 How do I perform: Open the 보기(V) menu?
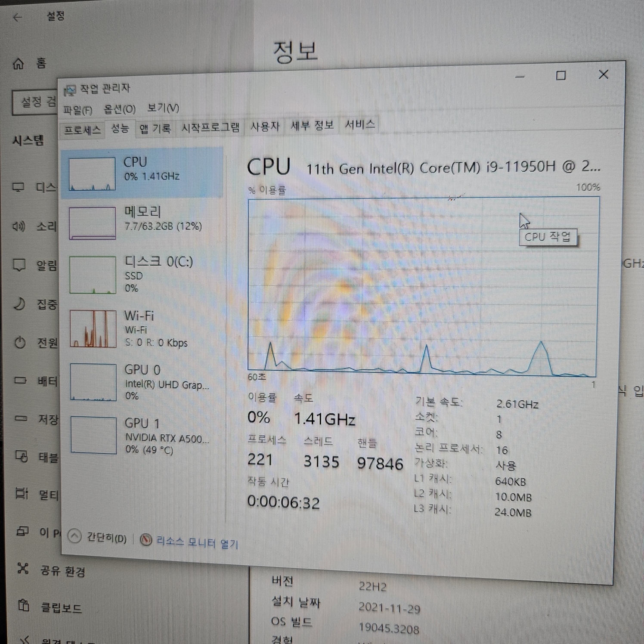pyautogui.click(x=163, y=108)
